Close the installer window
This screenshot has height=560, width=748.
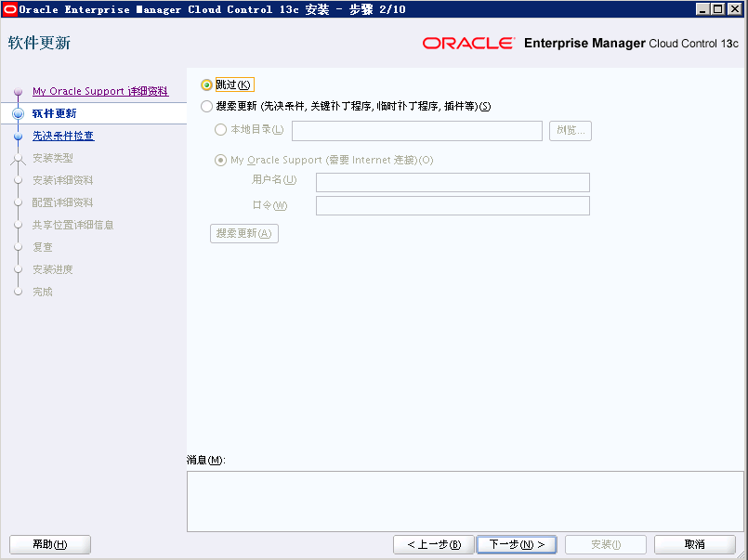[x=734, y=9]
